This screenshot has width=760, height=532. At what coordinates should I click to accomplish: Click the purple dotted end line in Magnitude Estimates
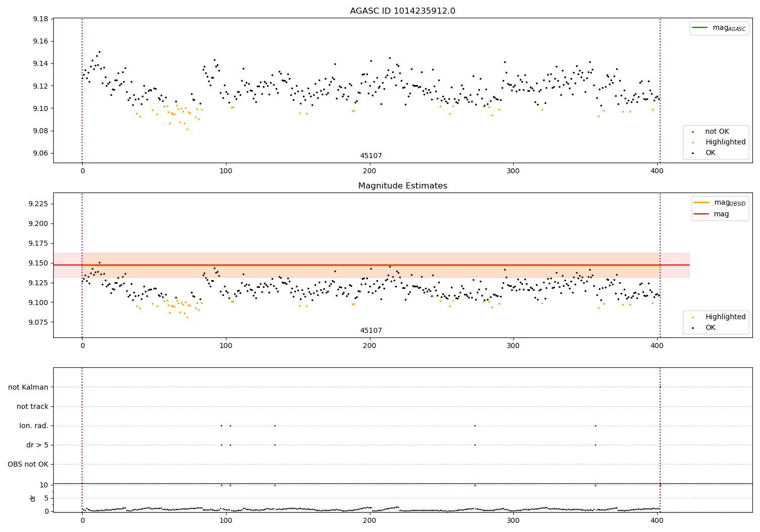[660, 265]
